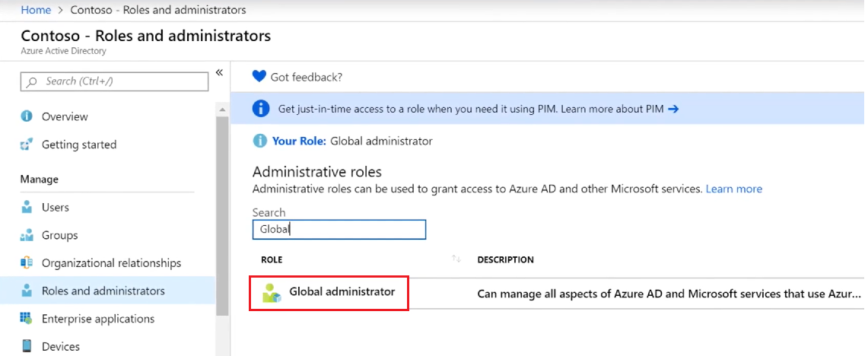This screenshot has width=868, height=356.
Task: Select Roles and administrators menu item
Action: click(x=103, y=291)
